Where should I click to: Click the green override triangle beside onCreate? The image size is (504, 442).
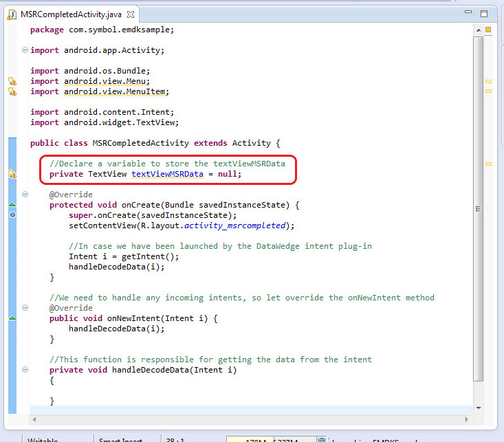(x=12, y=205)
